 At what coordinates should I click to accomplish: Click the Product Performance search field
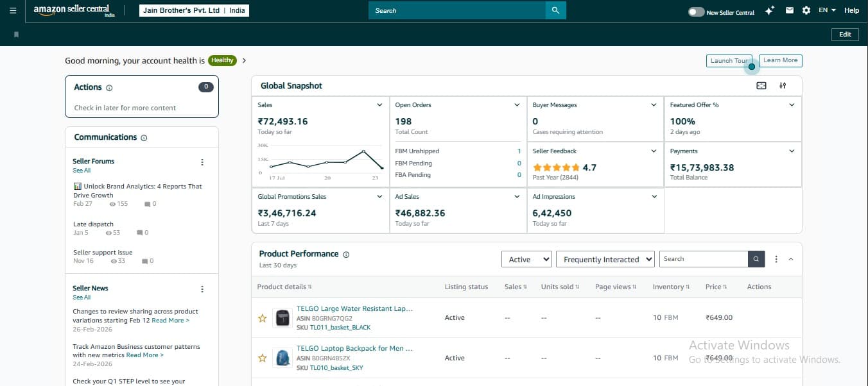(x=704, y=259)
